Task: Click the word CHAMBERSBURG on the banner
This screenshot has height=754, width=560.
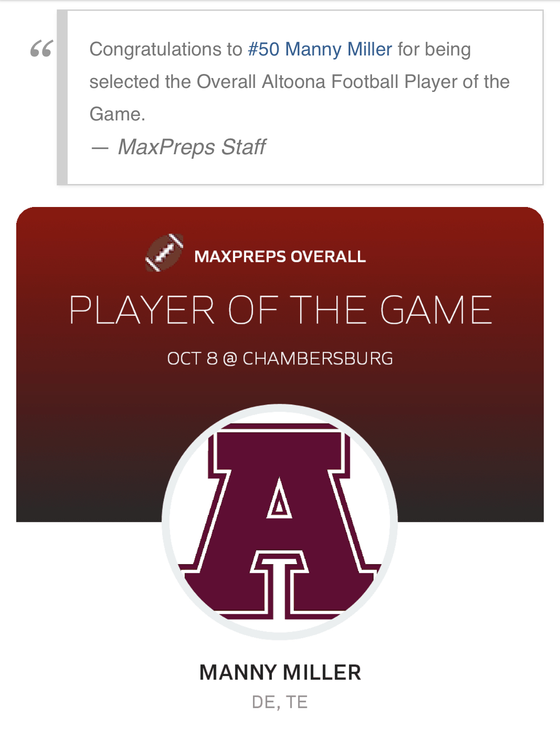Action: point(318,359)
